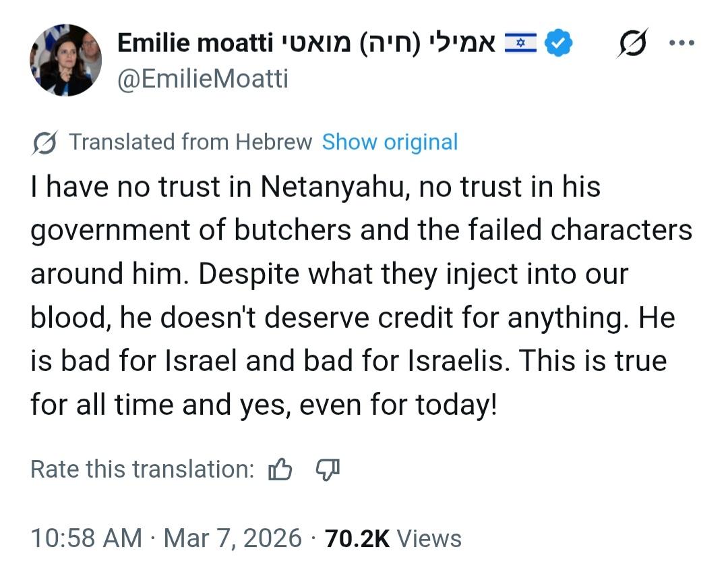Screen dimensions: 728x568
Task: Click the Mar 7, 2026 date
Action: tap(233, 538)
